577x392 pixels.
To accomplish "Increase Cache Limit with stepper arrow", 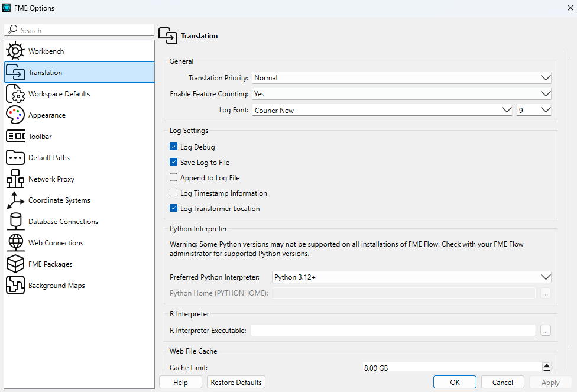I will [547, 365].
